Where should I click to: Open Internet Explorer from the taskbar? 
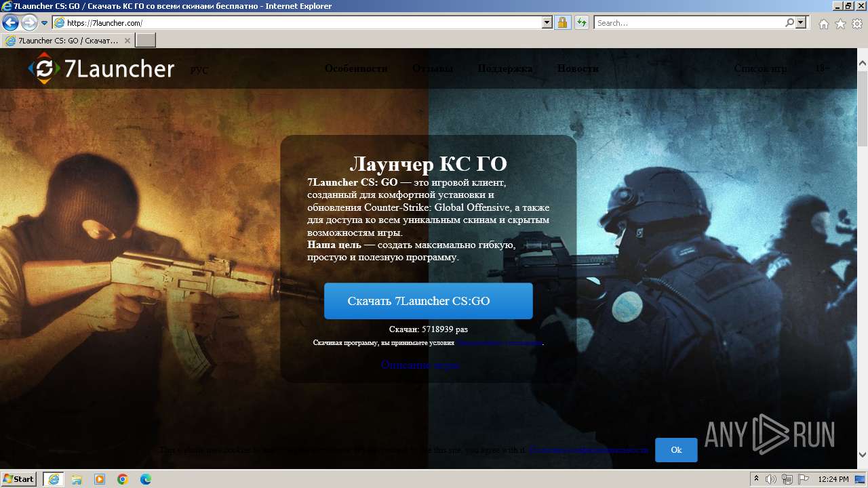53,479
